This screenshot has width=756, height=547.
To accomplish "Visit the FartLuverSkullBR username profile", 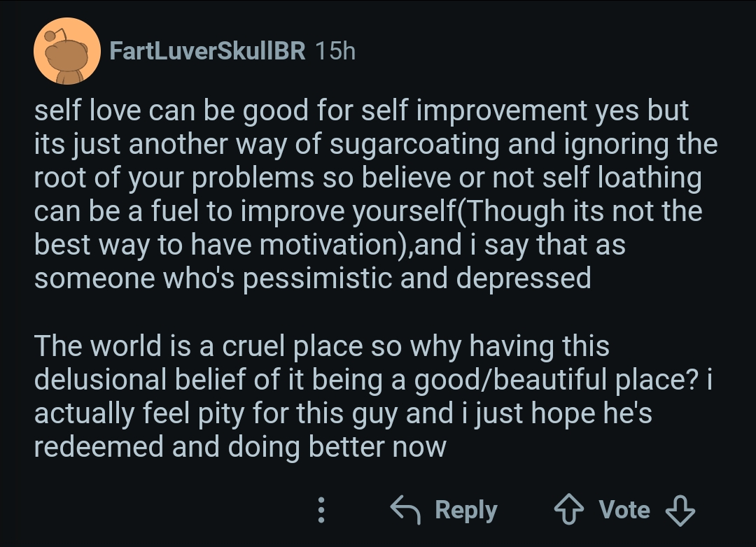I will click(208, 51).
